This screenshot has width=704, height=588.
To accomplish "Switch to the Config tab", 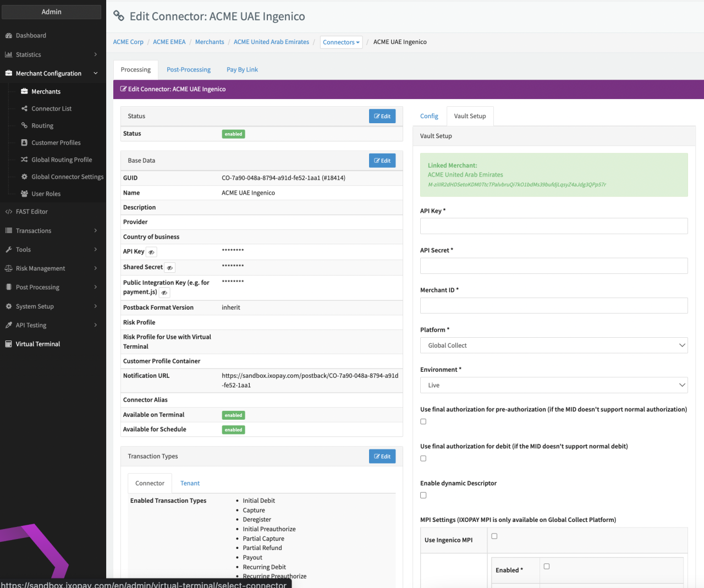I will coord(429,116).
